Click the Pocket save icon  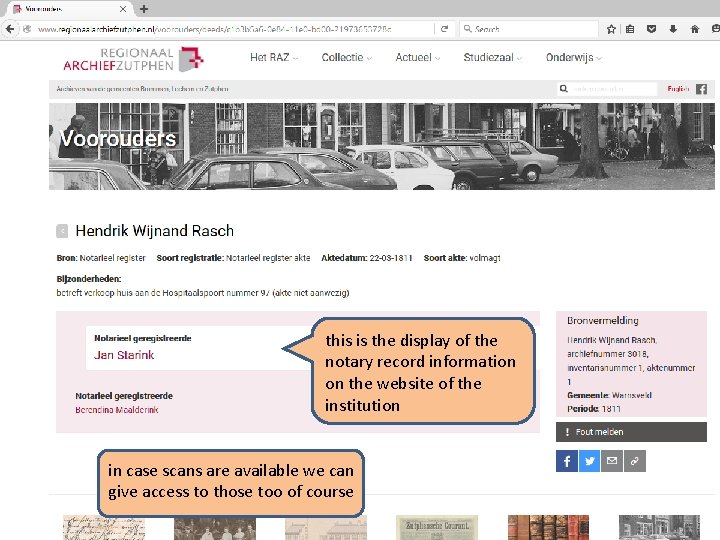[x=651, y=29]
